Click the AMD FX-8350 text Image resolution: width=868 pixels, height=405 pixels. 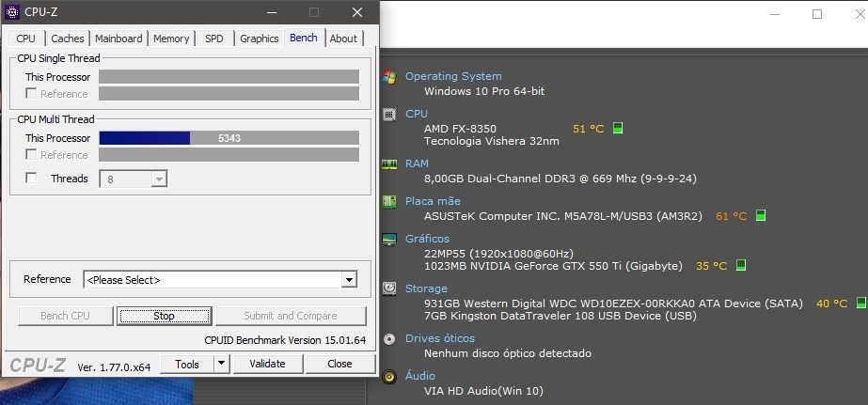pyautogui.click(x=460, y=129)
